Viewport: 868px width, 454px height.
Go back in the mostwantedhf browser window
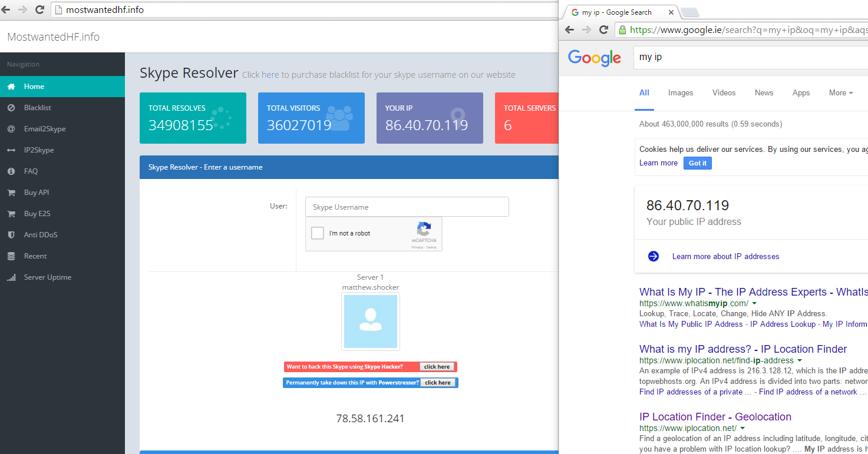[x=6, y=9]
